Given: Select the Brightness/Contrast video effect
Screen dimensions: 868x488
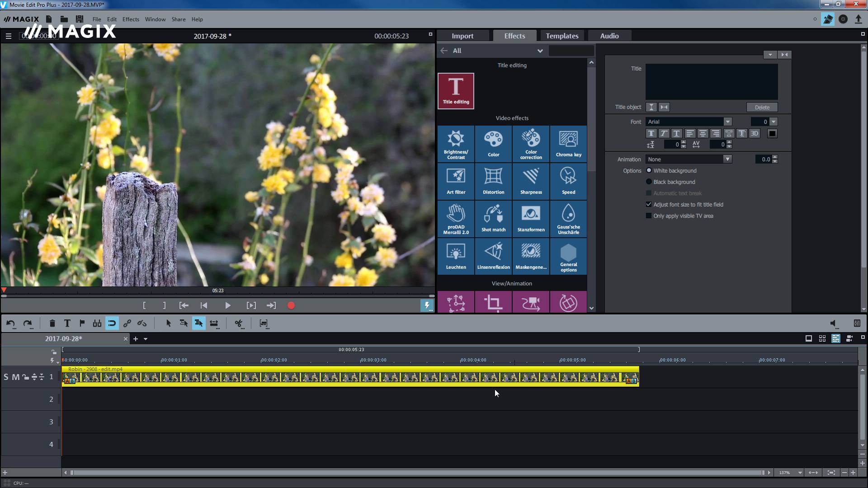Looking at the screenshot, I should coord(455,144).
